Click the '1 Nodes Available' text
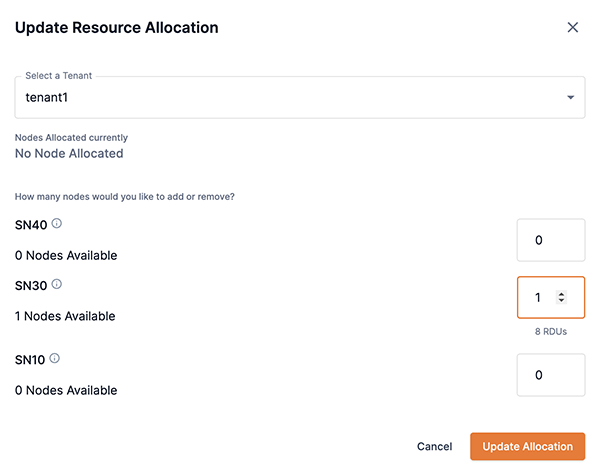 click(x=65, y=316)
